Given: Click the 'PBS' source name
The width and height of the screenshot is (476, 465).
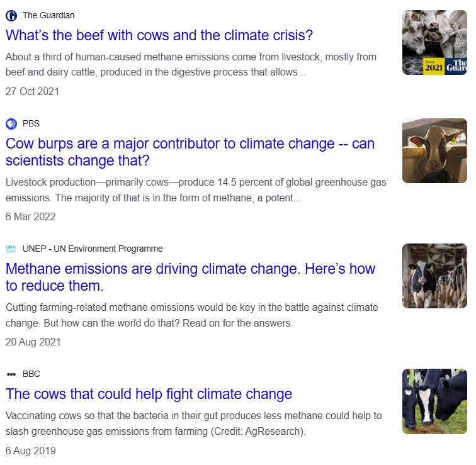Looking at the screenshot, I should (x=31, y=123).
